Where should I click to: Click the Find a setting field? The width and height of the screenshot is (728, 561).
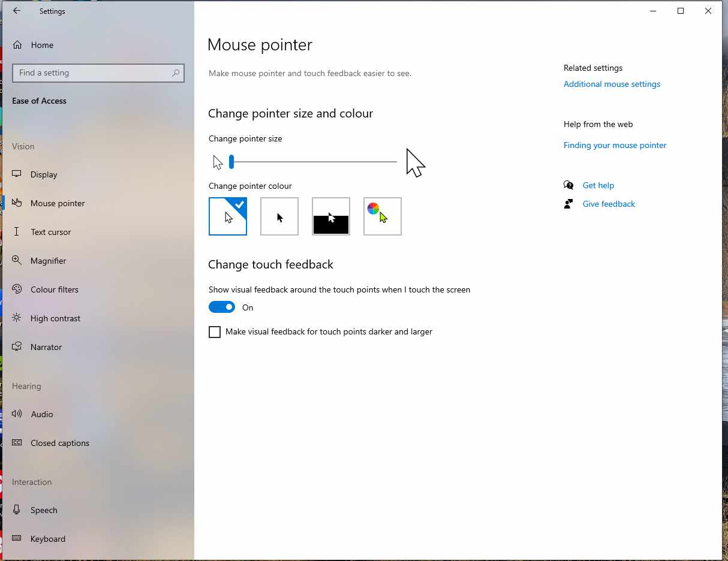pos(93,73)
